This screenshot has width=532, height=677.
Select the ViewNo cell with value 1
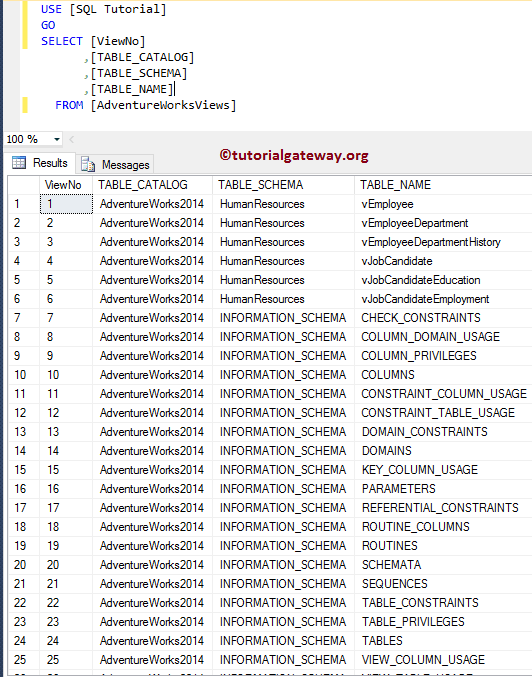66,204
